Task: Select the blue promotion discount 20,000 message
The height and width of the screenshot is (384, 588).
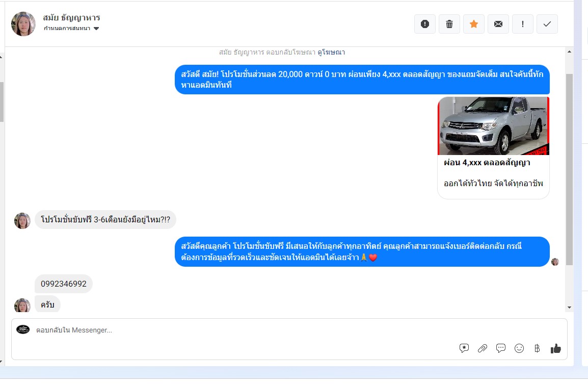Action: coord(362,80)
